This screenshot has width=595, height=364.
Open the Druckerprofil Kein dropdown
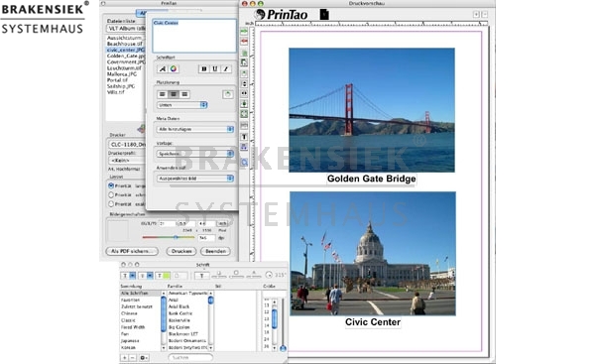[x=127, y=161]
